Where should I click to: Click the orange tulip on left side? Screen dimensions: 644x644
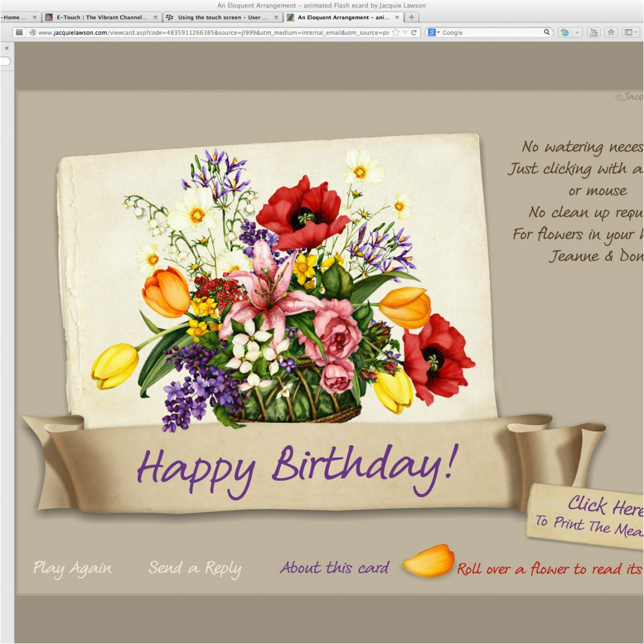tap(165, 292)
